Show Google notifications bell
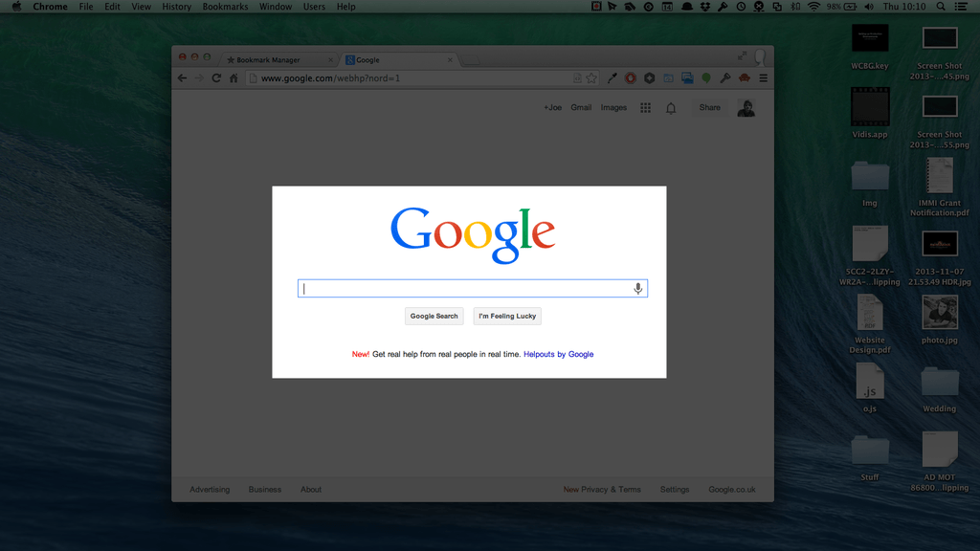The width and height of the screenshot is (980, 551). 671,108
